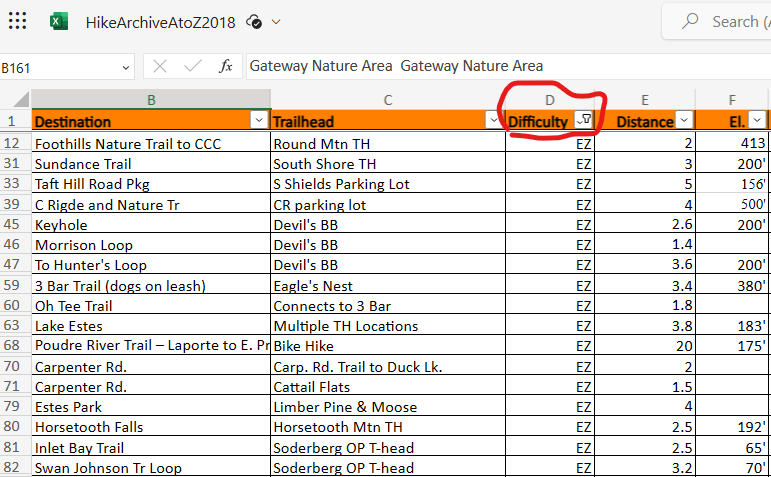Click the Excel logo icon

point(59,21)
